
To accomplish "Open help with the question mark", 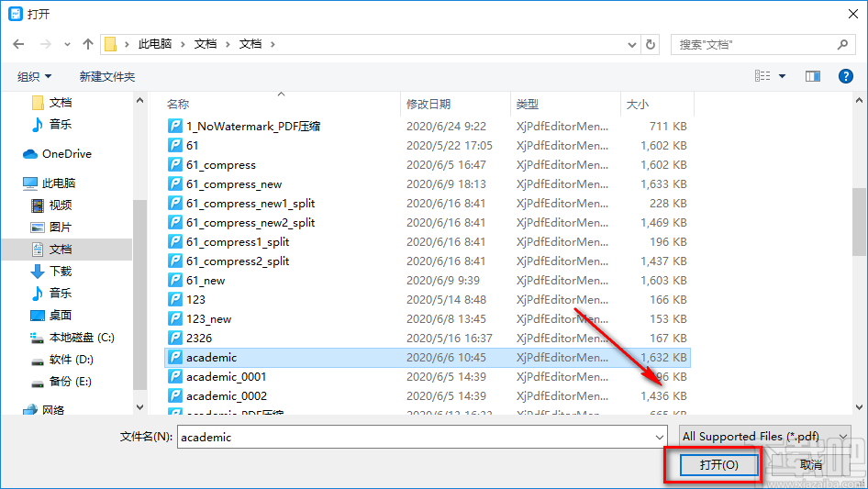I will pos(845,76).
